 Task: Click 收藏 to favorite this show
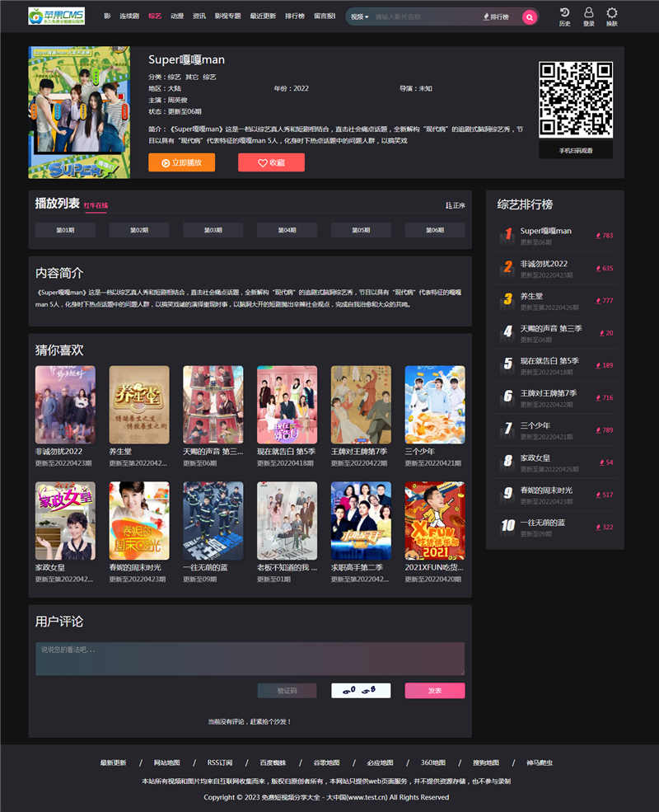click(271, 162)
